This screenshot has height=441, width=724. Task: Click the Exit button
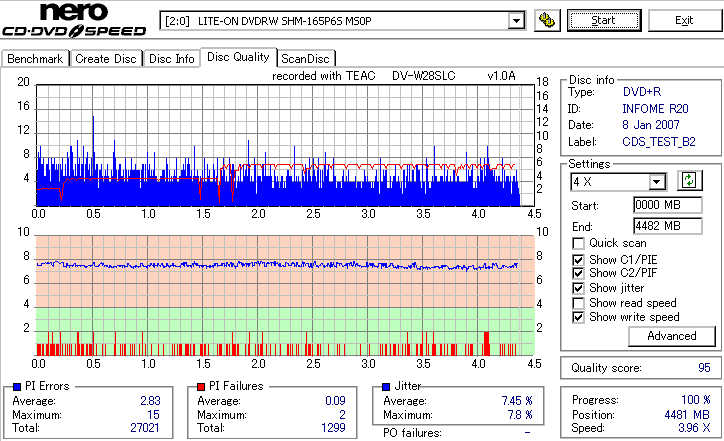[684, 20]
